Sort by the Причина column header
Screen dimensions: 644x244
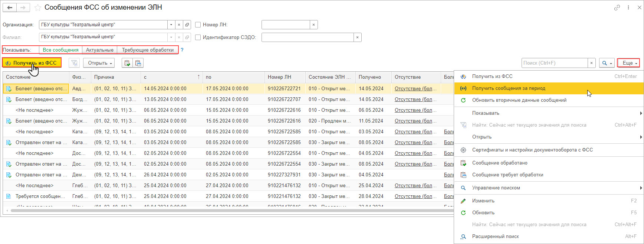(x=116, y=77)
